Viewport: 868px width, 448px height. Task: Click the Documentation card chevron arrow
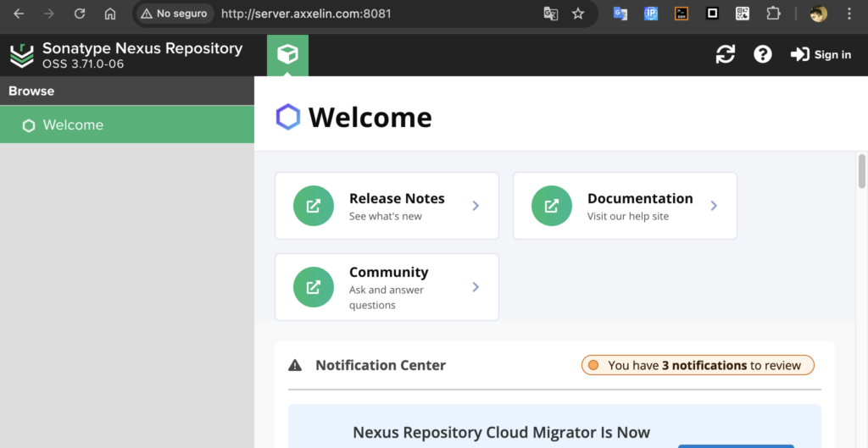[x=714, y=206]
